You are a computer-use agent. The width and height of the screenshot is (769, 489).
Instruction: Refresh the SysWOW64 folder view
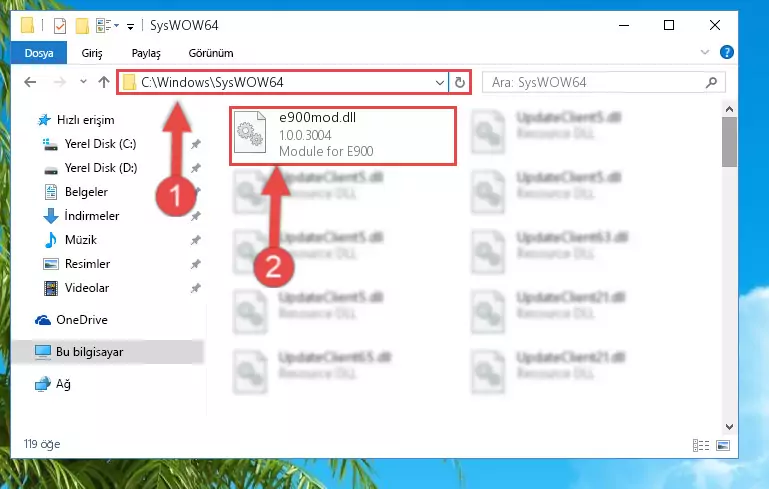pos(460,82)
